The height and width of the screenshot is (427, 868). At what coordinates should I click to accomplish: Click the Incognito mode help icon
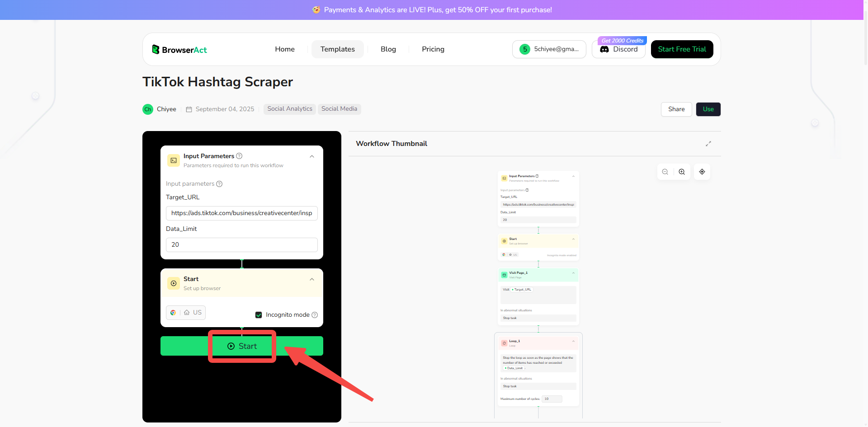point(315,315)
